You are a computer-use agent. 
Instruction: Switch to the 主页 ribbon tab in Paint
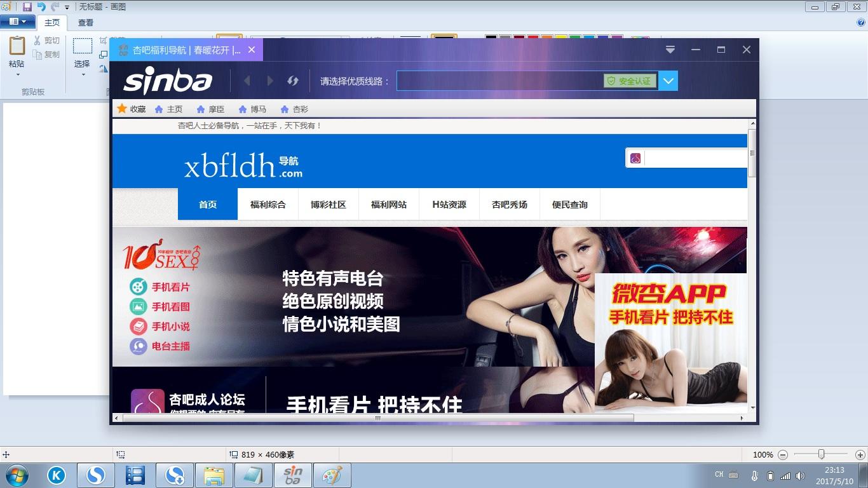[x=52, y=22]
